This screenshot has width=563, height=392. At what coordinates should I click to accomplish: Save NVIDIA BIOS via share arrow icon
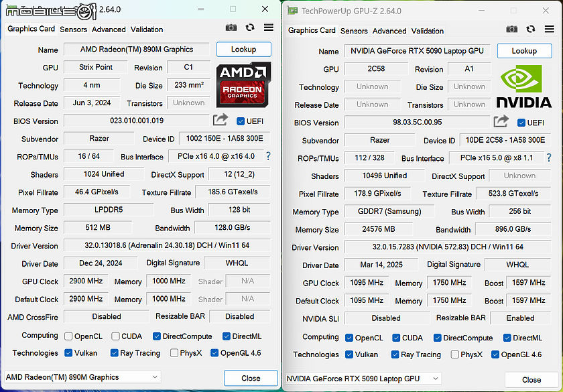tap(501, 121)
